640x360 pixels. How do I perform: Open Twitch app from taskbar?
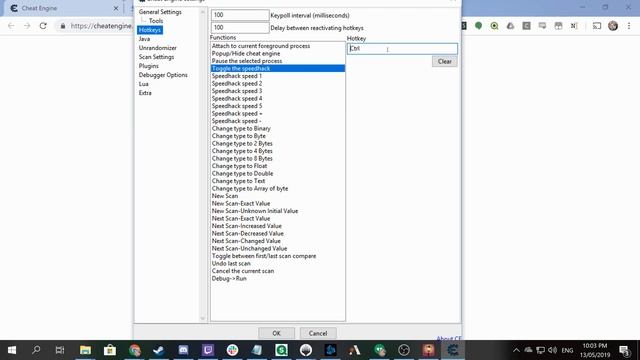coord(208,350)
